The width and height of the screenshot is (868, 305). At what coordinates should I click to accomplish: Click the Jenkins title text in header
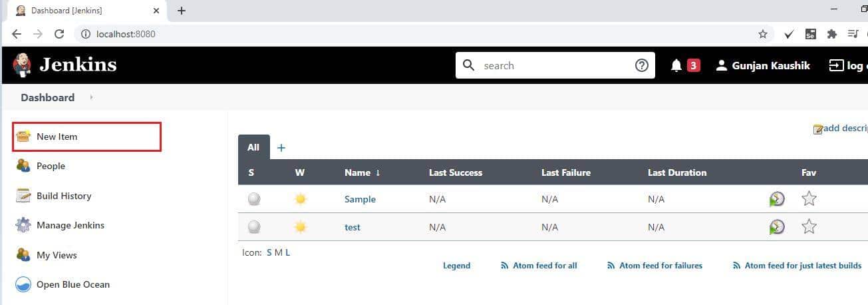(x=78, y=65)
